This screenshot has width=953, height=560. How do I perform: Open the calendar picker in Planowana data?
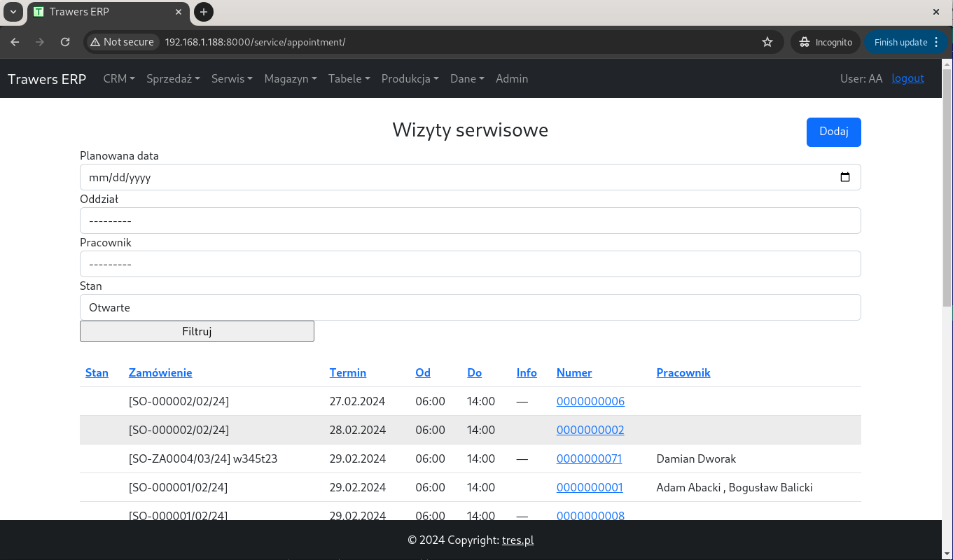[845, 177]
